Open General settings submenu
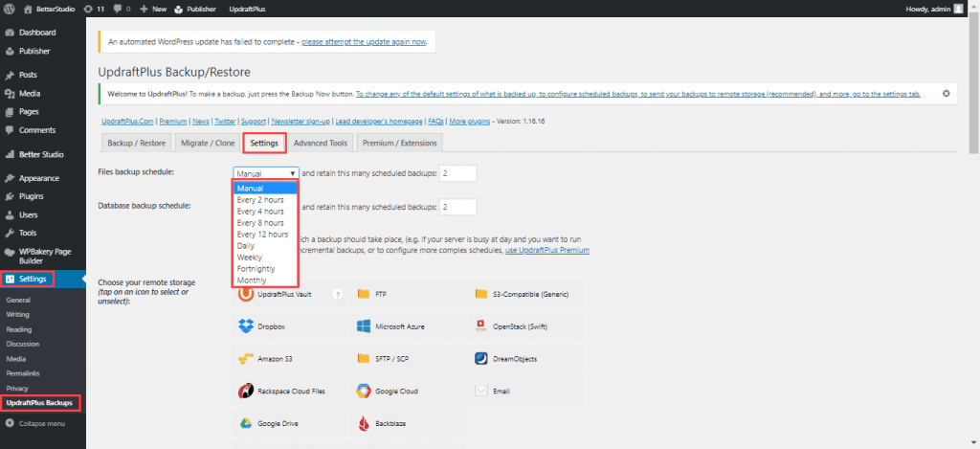Screen dimensions: 980x449 click(x=17, y=301)
